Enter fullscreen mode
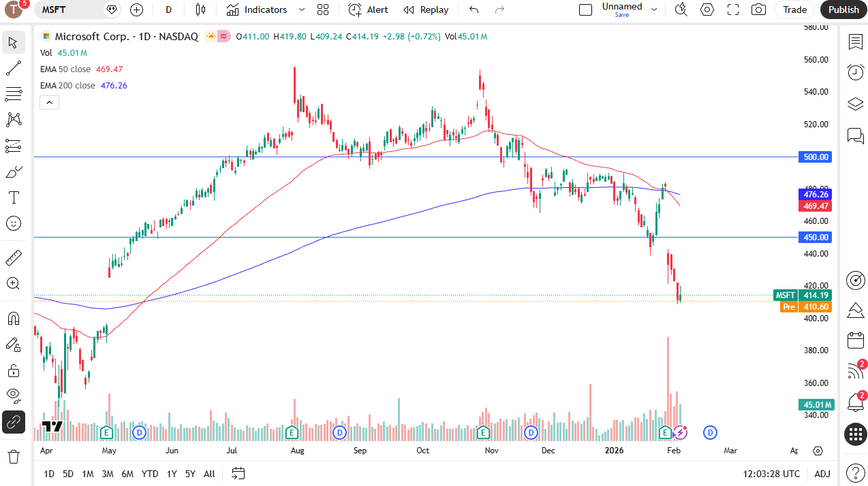Screen dimensions: 868x486 click(733, 10)
